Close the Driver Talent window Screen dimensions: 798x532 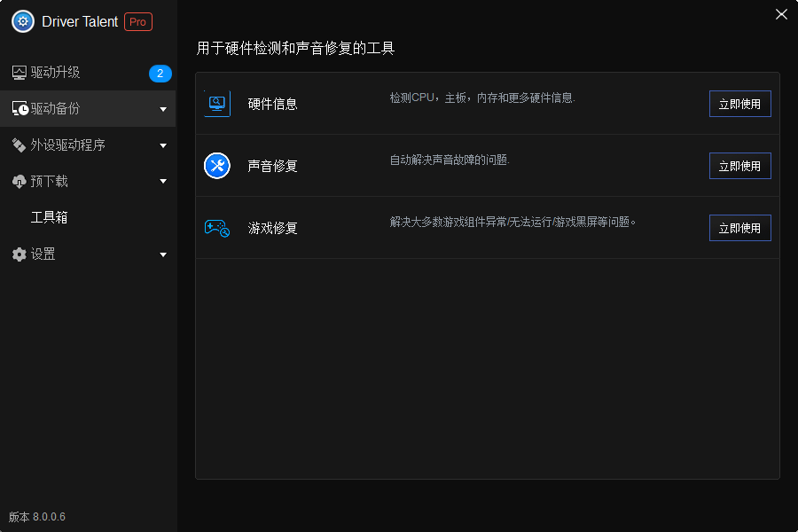tap(781, 14)
